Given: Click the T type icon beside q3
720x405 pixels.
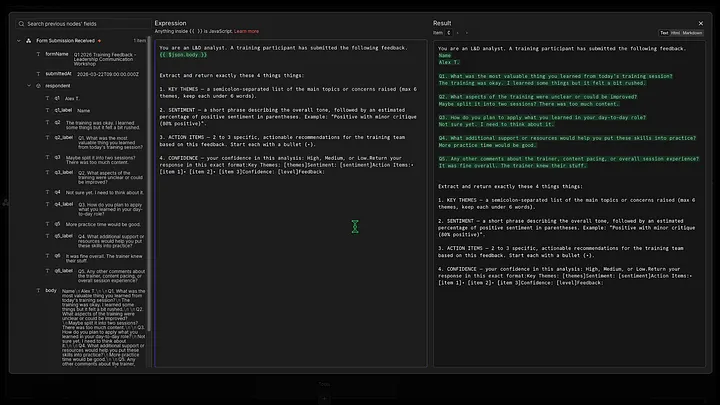Looking at the screenshot, I should point(47,158).
